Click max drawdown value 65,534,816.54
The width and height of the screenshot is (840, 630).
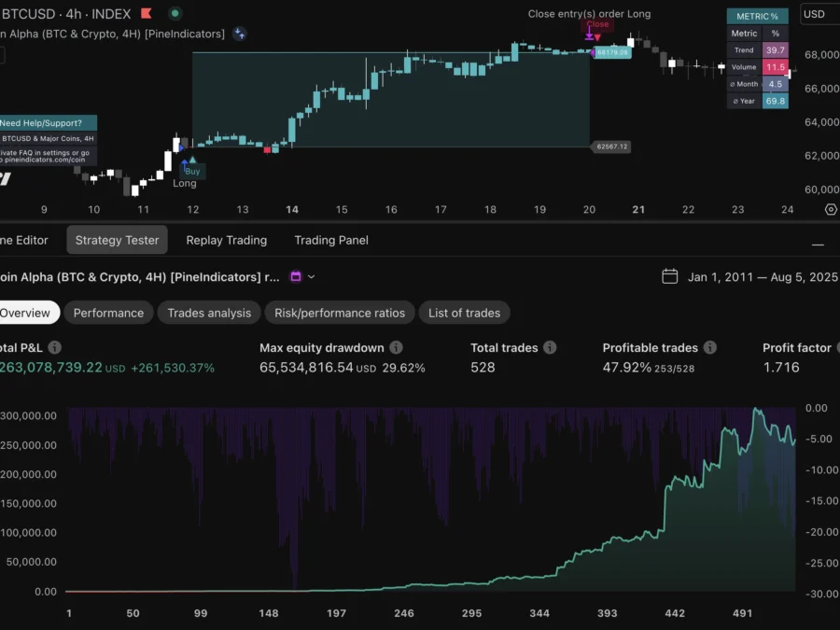pyautogui.click(x=306, y=368)
